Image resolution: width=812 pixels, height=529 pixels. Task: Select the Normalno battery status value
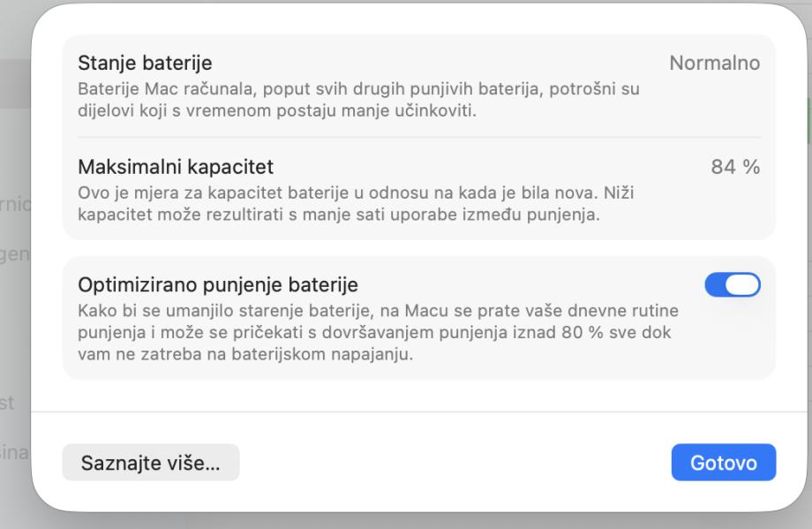[x=714, y=64]
